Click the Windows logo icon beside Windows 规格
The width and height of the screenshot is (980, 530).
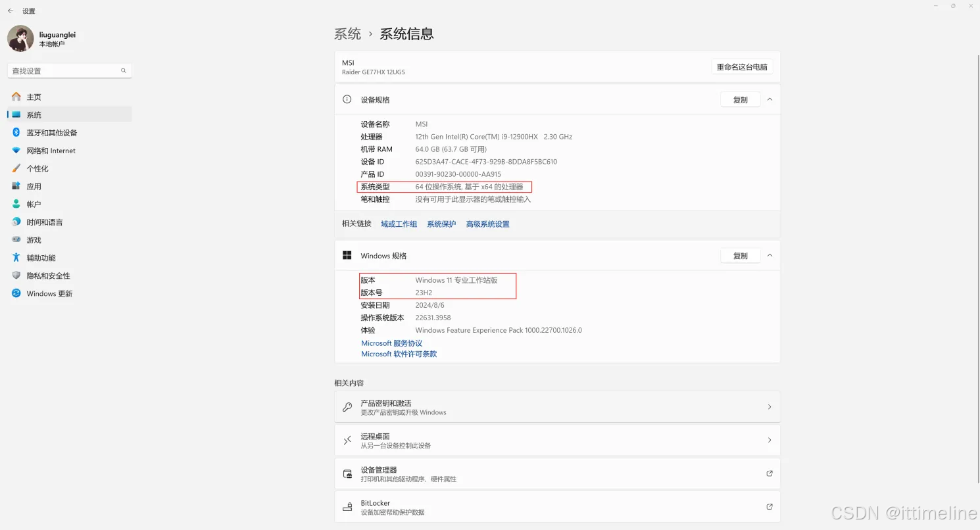(347, 255)
